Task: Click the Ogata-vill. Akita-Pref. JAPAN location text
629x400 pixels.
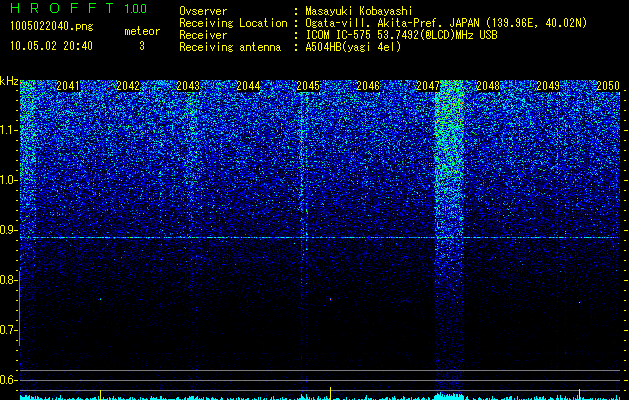Action: pos(446,23)
